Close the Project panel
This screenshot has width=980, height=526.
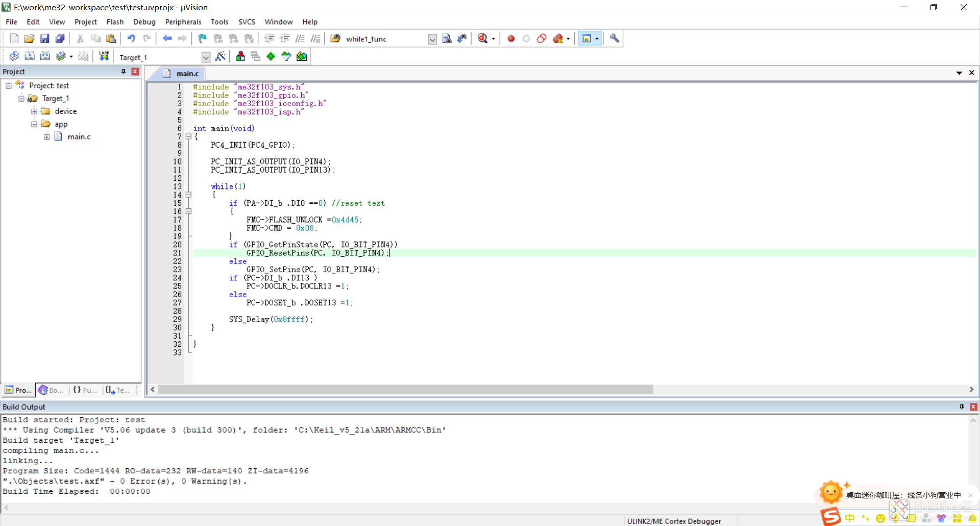point(135,71)
